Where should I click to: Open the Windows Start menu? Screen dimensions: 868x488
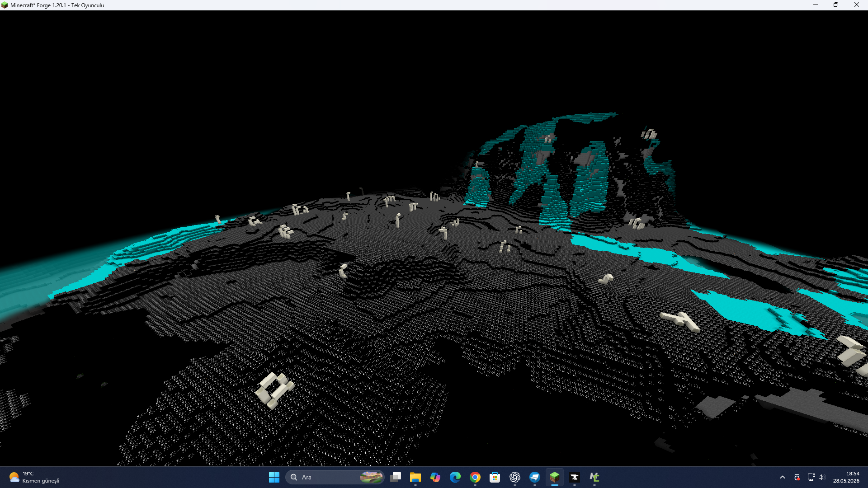[x=274, y=477]
